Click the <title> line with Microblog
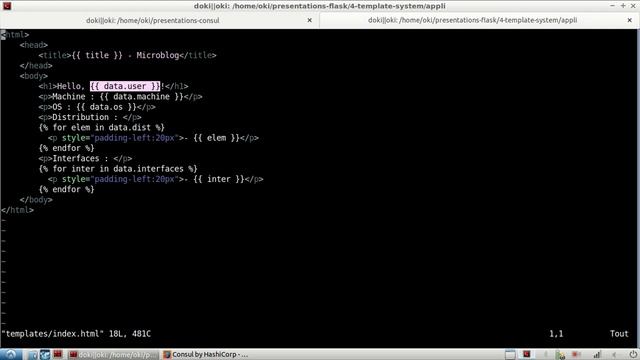The width and height of the screenshot is (640, 360). (x=127, y=56)
